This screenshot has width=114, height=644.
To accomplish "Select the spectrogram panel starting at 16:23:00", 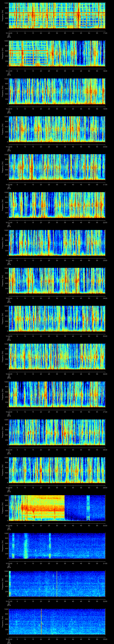I will 57,280.
